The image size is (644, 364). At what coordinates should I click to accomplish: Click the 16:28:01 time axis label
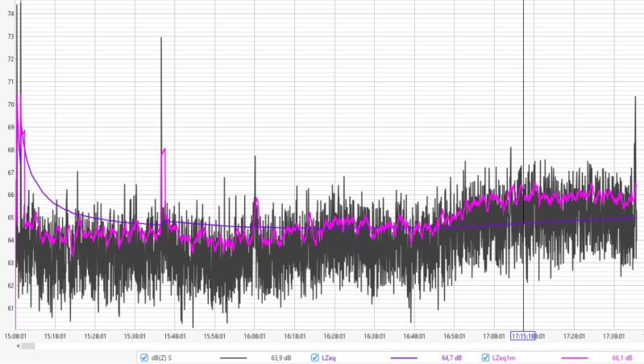pos(334,336)
